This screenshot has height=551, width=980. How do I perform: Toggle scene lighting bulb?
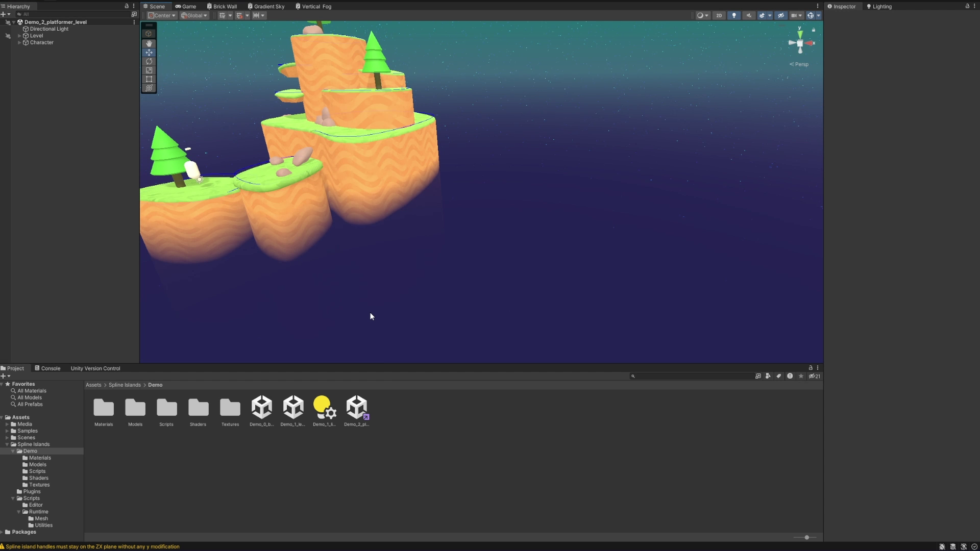point(734,15)
